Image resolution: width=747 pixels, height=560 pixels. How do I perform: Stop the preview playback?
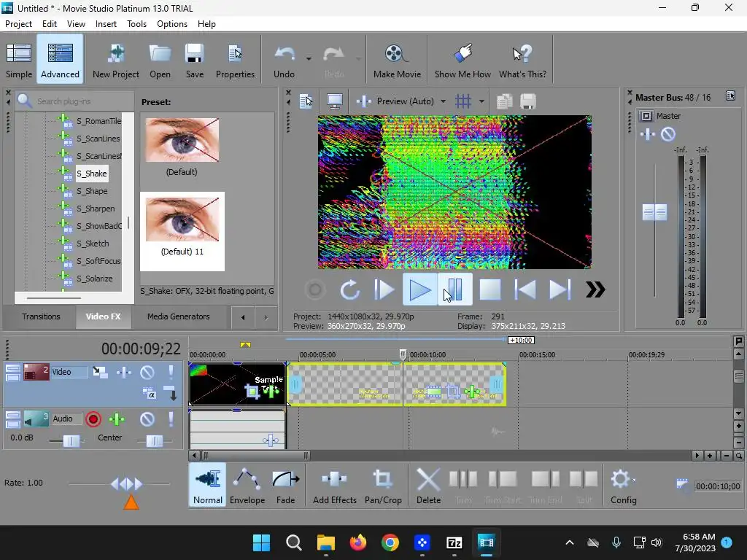click(x=489, y=289)
